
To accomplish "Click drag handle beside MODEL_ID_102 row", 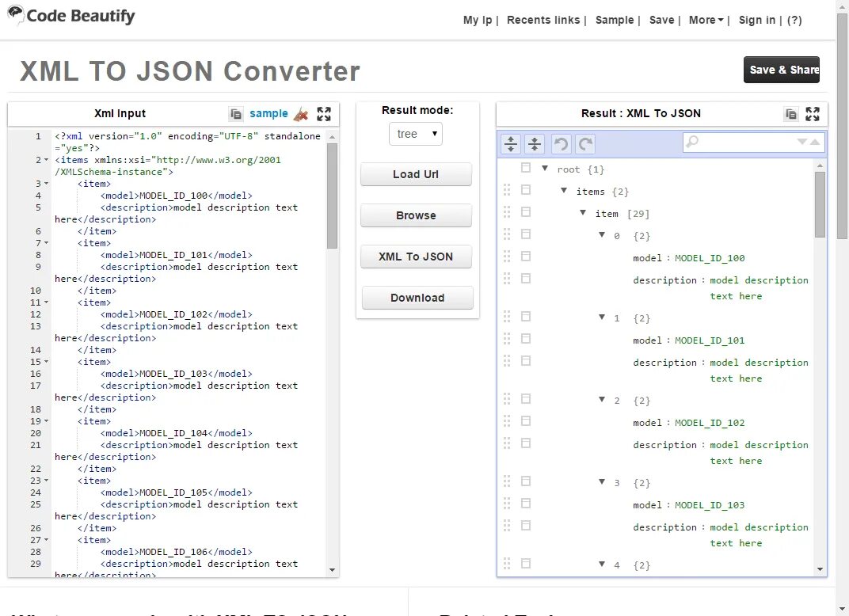I will pos(507,421).
